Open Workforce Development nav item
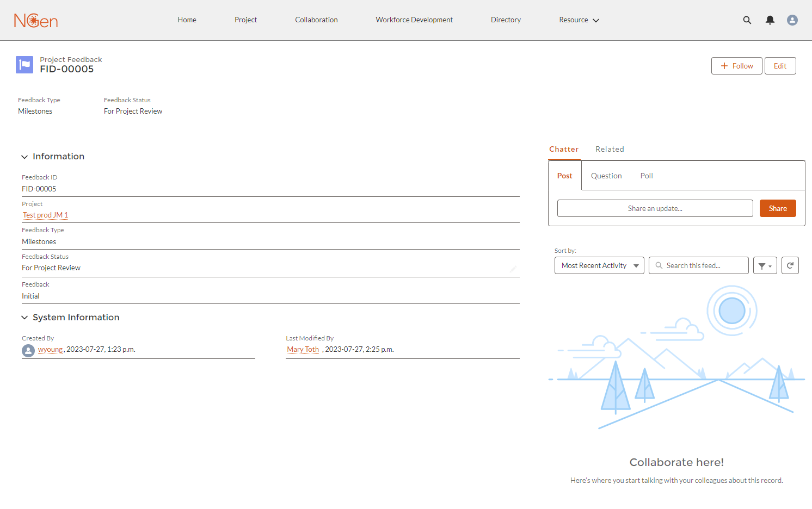812x509 pixels. [x=414, y=20]
